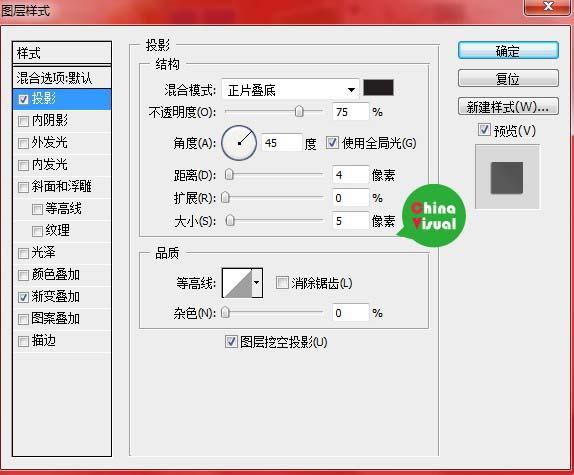Click the 新建样式(W)... button
This screenshot has height=475, width=574.
point(508,106)
